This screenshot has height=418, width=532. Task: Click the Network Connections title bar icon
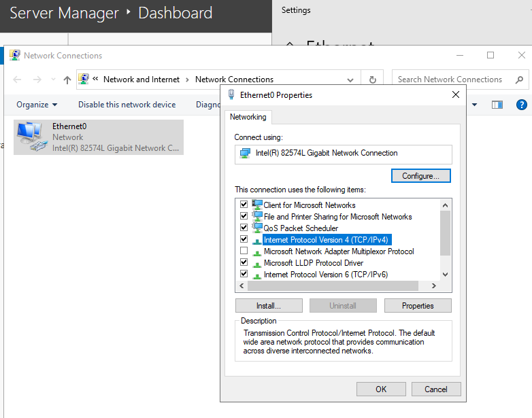tap(14, 56)
